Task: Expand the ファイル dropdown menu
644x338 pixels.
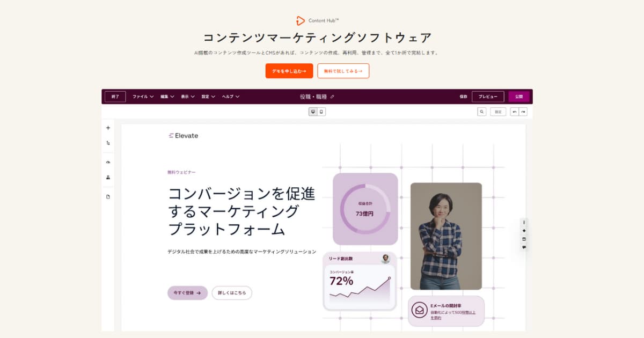Action: point(143,97)
